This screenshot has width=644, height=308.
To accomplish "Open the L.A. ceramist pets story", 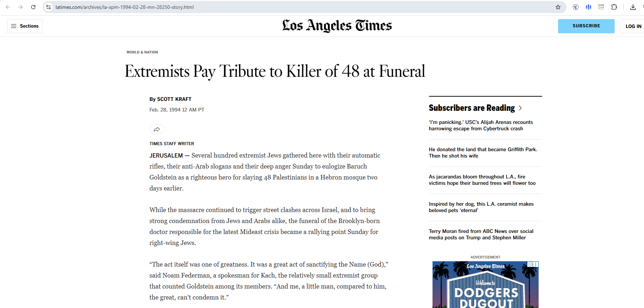I will click(x=481, y=207).
